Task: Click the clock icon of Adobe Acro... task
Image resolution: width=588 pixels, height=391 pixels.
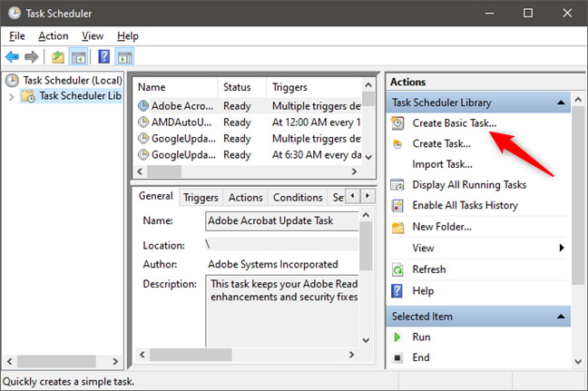Action: point(143,106)
